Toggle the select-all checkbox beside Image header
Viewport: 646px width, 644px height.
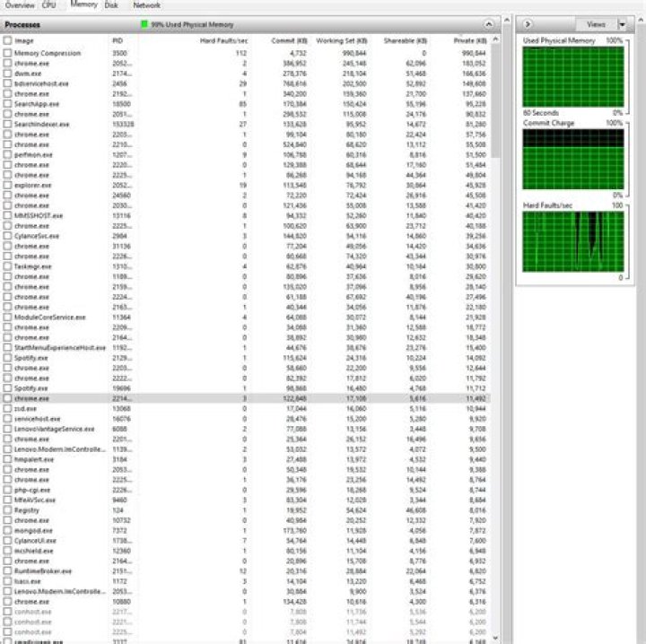tap(7, 40)
